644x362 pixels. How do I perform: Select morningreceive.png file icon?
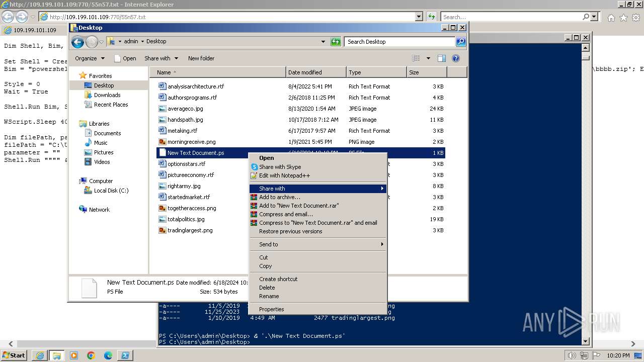(x=162, y=142)
